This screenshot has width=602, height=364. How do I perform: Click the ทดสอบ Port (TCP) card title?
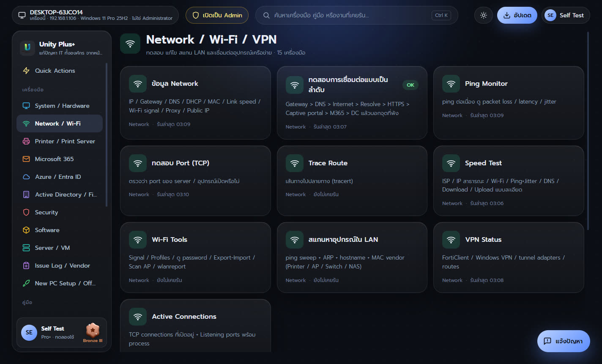point(181,163)
